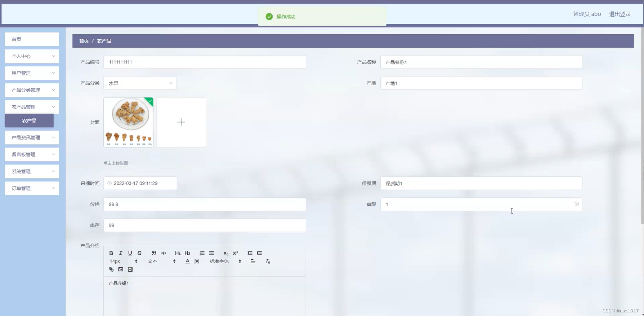The image size is (644, 316).
Task: Toggle bold formatting in the editor
Action: coord(111,253)
